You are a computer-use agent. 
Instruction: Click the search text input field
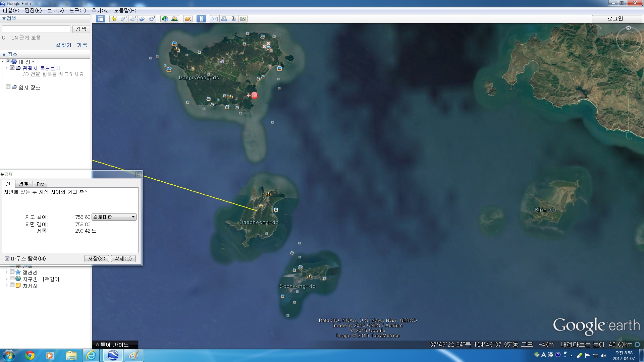pyautogui.click(x=36, y=29)
